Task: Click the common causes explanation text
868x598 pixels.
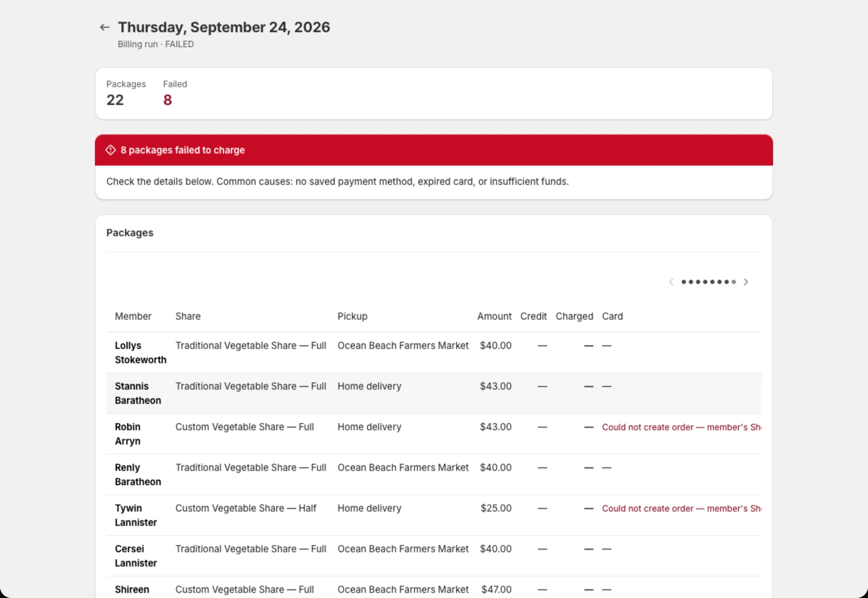Action: (x=337, y=182)
